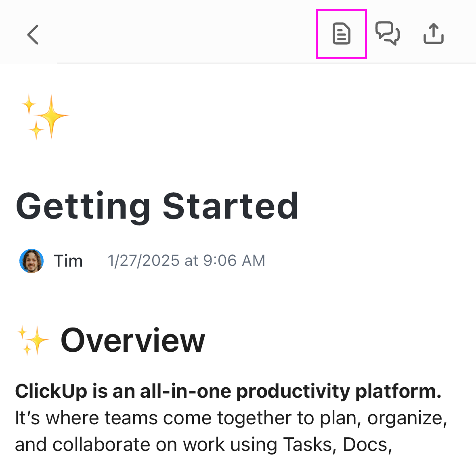Return to previous screen with back arrow

pyautogui.click(x=33, y=34)
